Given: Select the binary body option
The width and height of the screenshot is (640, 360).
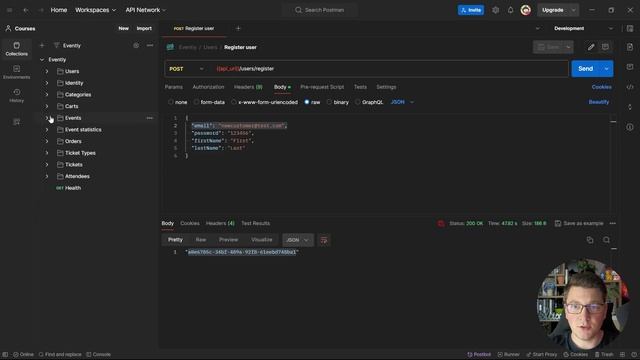Looking at the screenshot, I should tap(338, 102).
